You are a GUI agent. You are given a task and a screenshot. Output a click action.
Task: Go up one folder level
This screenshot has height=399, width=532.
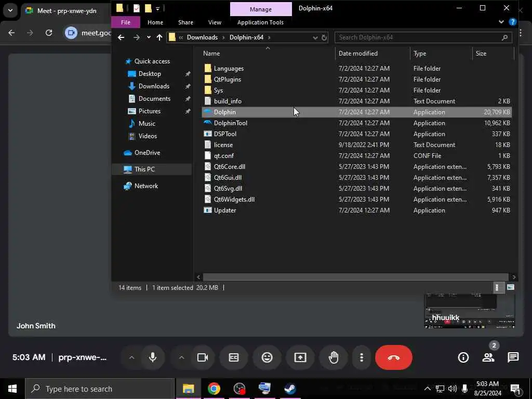point(159,37)
